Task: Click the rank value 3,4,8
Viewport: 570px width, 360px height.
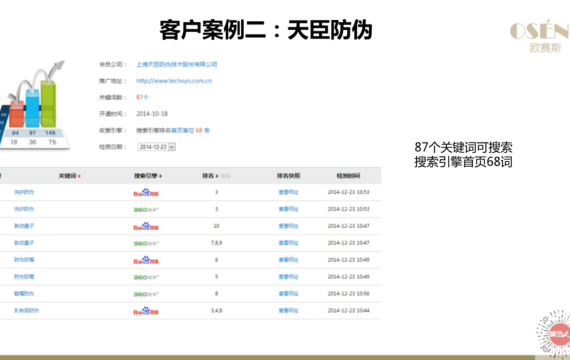Action: point(216,311)
